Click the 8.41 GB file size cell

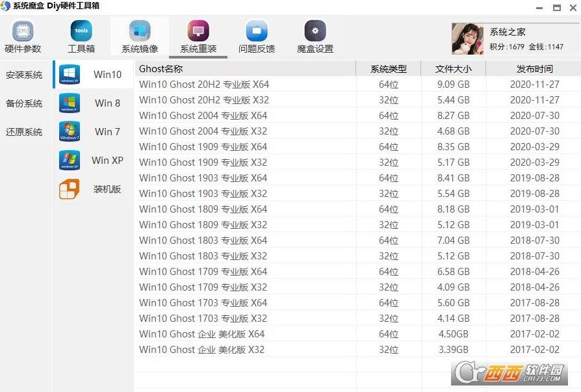point(453,178)
